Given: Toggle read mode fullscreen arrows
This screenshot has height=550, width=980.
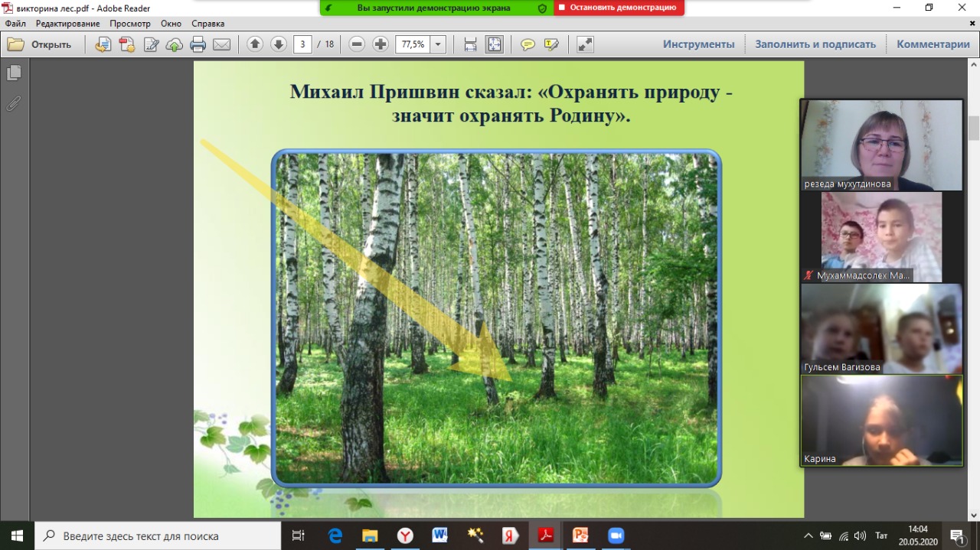Looking at the screenshot, I should pyautogui.click(x=585, y=44).
